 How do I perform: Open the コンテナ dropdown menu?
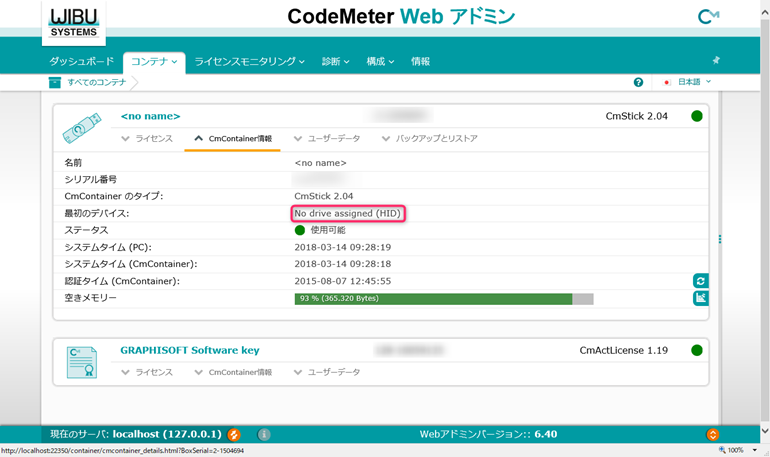pos(154,62)
